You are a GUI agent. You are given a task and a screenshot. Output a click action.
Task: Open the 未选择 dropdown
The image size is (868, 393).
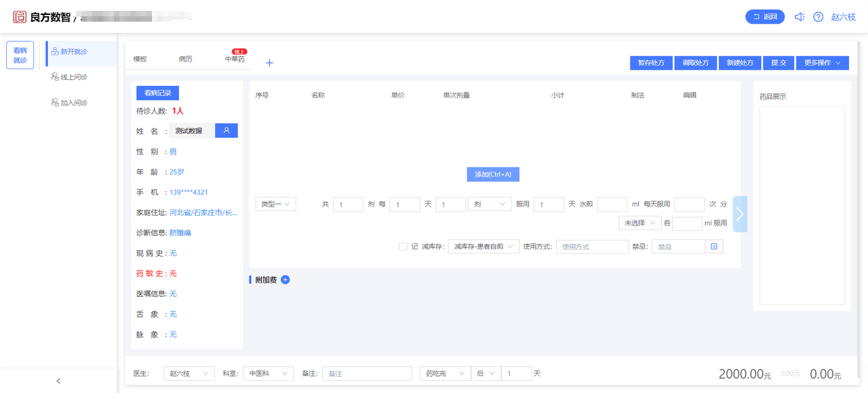pyautogui.click(x=640, y=223)
